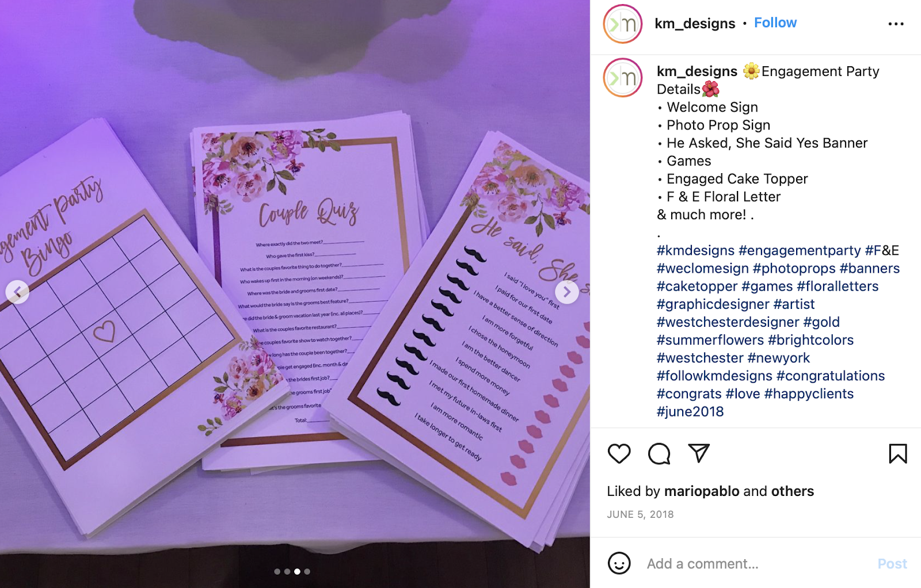Share post using paper plane icon
The height and width of the screenshot is (588, 921).
[x=699, y=453]
